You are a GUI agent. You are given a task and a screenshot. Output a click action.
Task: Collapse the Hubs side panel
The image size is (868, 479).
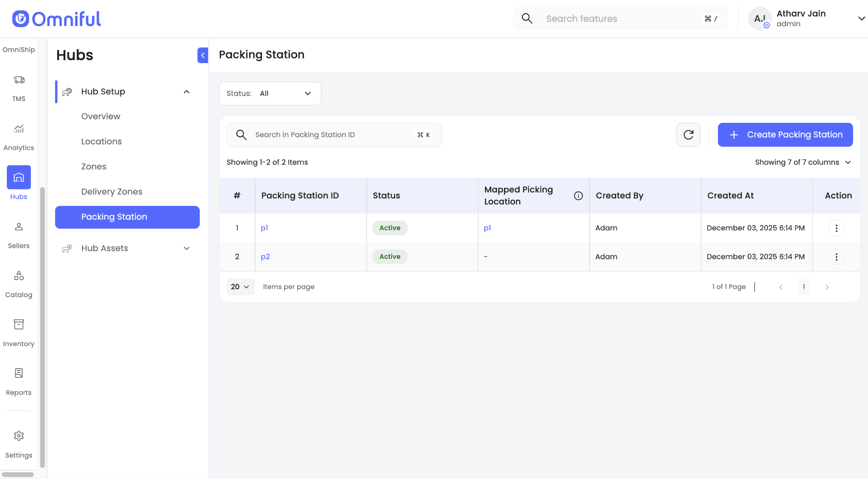pyautogui.click(x=203, y=55)
